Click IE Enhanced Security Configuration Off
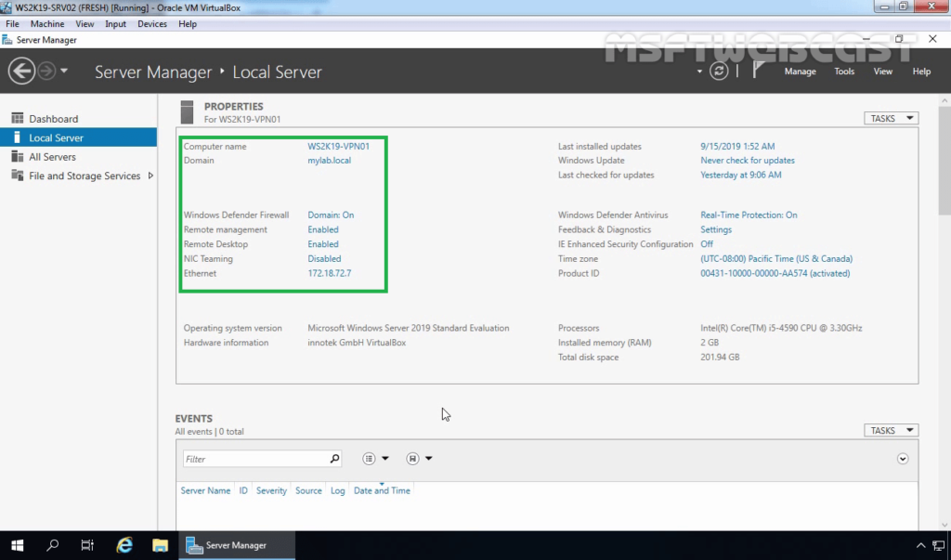 pos(707,244)
